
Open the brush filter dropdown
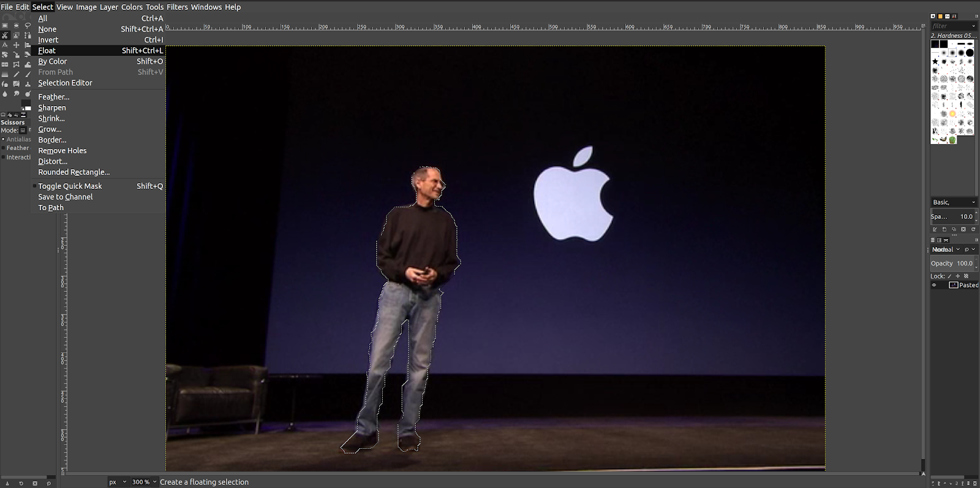[974, 26]
